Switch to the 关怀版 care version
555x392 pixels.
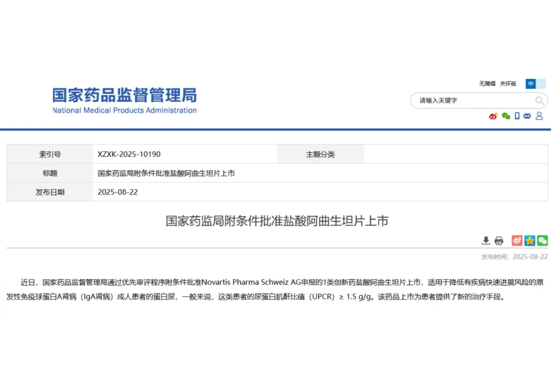coord(508,84)
